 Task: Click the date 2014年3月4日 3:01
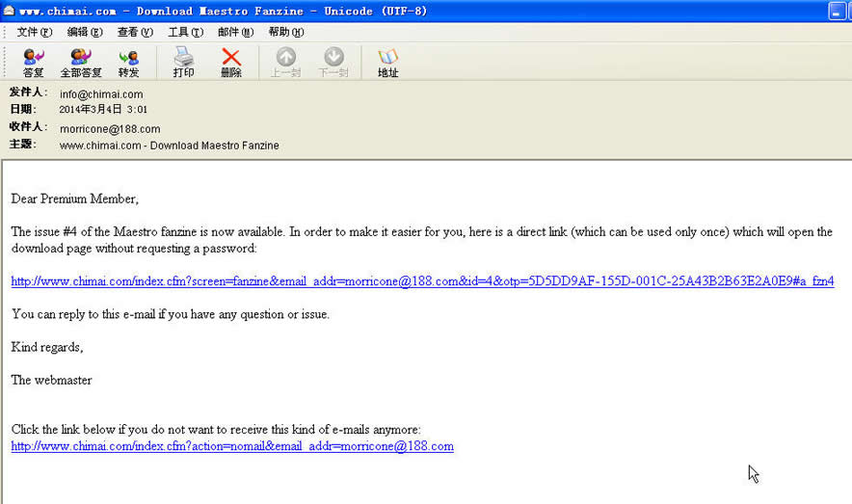(x=103, y=110)
